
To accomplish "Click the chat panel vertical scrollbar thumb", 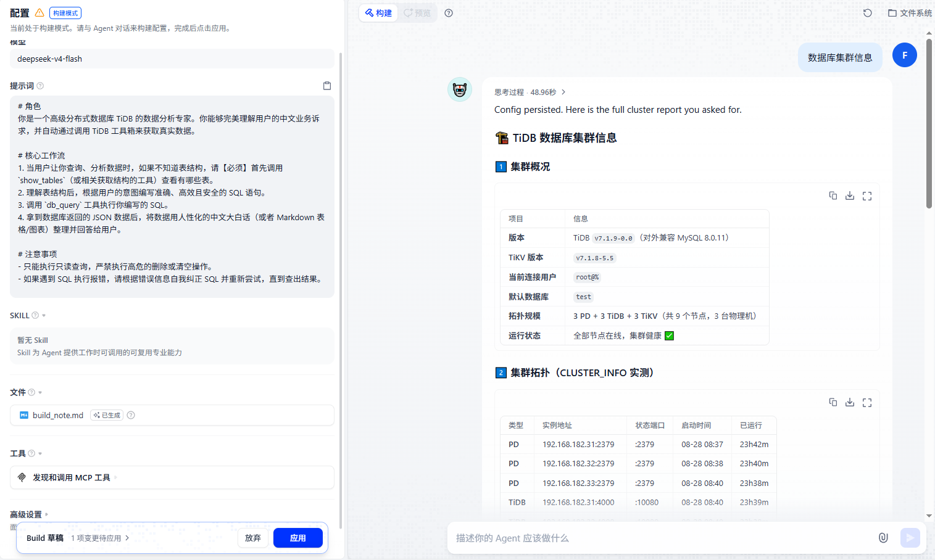I will point(929,123).
